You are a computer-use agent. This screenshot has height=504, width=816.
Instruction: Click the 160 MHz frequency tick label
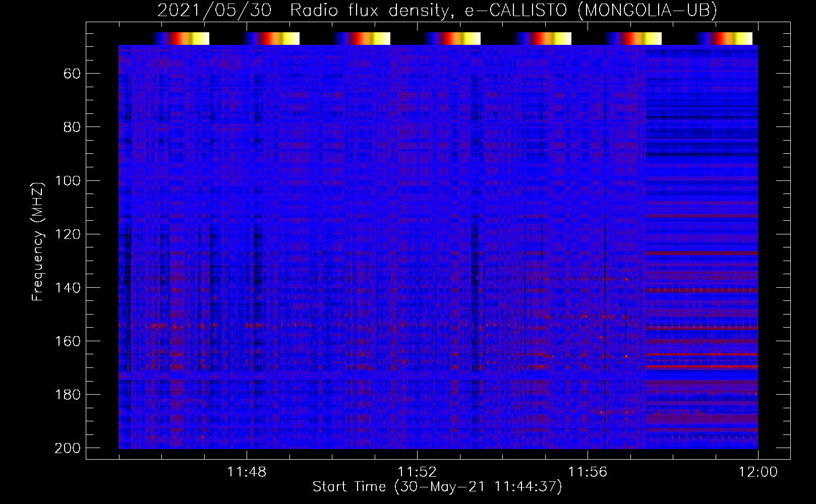[x=68, y=341]
